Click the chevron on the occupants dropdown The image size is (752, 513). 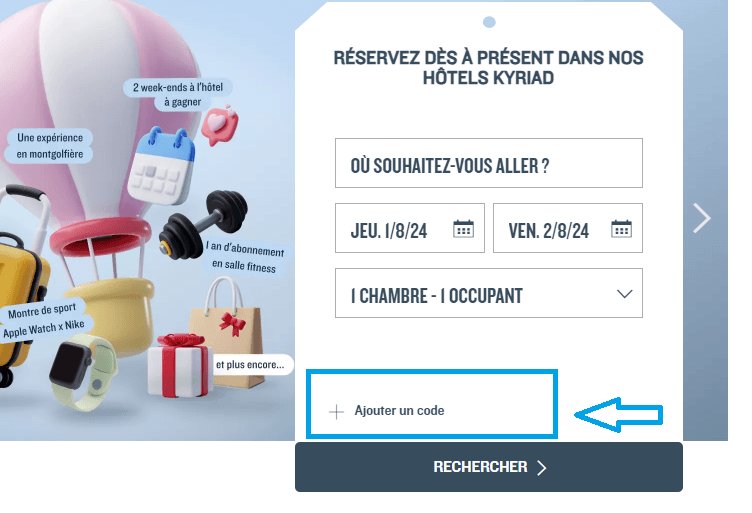(x=624, y=294)
